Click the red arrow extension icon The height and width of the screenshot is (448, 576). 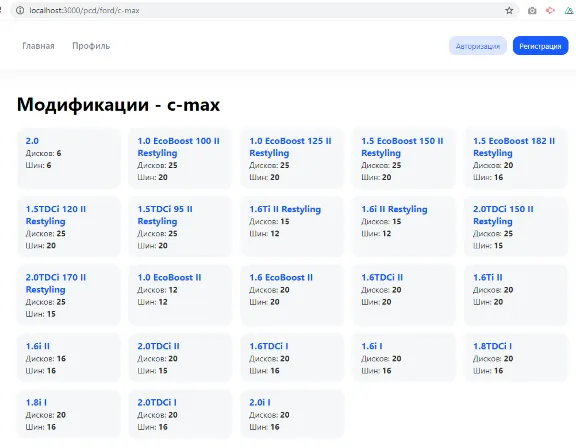pyautogui.click(x=550, y=10)
